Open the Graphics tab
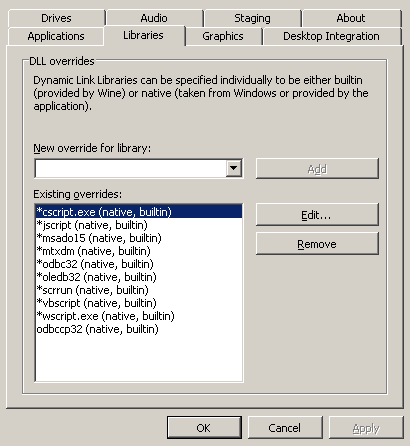Image resolution: width=410 pixels, height=446 pixels. 223,36
